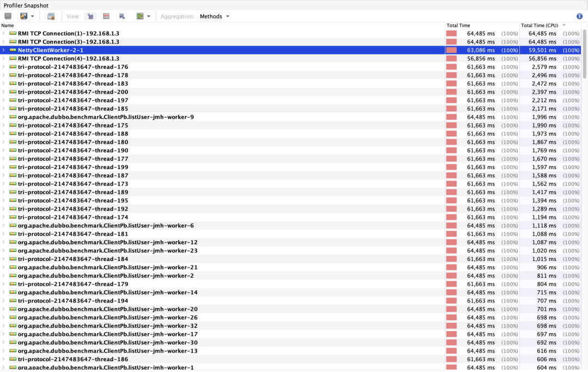Expand the RMI TCP Connection(1)-192.168.1.3 row

[x=4, y=33]
